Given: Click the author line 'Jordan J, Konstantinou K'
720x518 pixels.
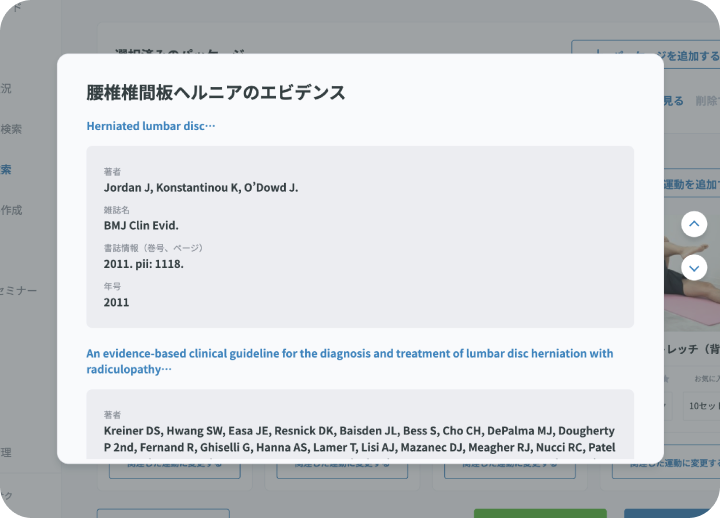Looking at the screenshot, I should point(201,187).
